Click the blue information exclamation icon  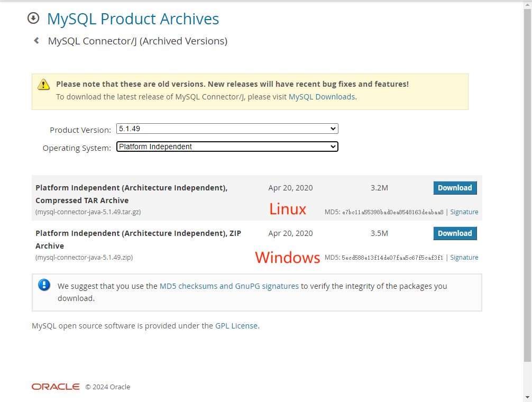44,286
